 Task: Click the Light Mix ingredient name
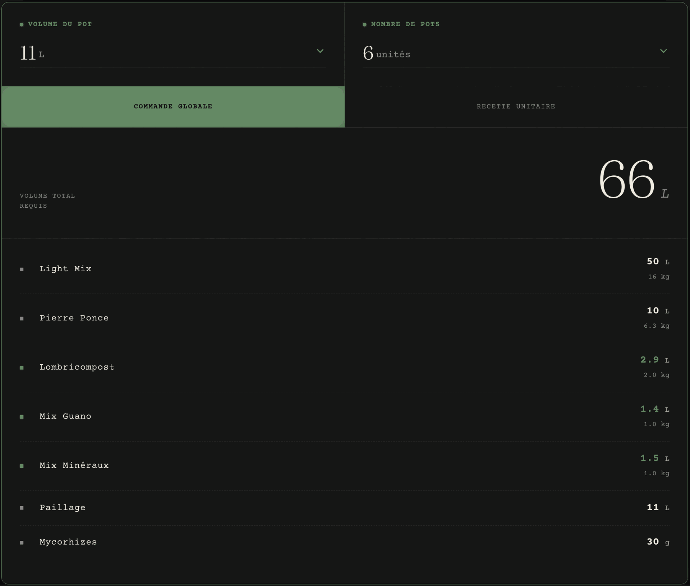coord(66,268)
